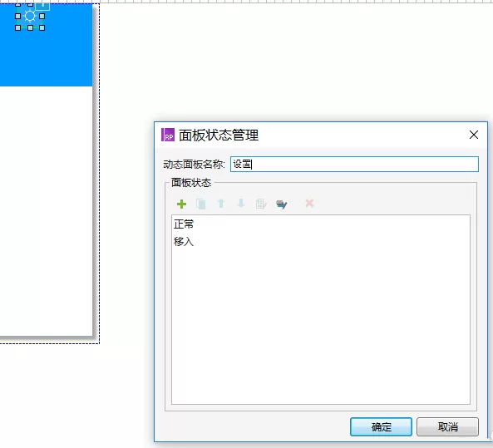
Task: Click the duplicate state icon
Action: 201,204
